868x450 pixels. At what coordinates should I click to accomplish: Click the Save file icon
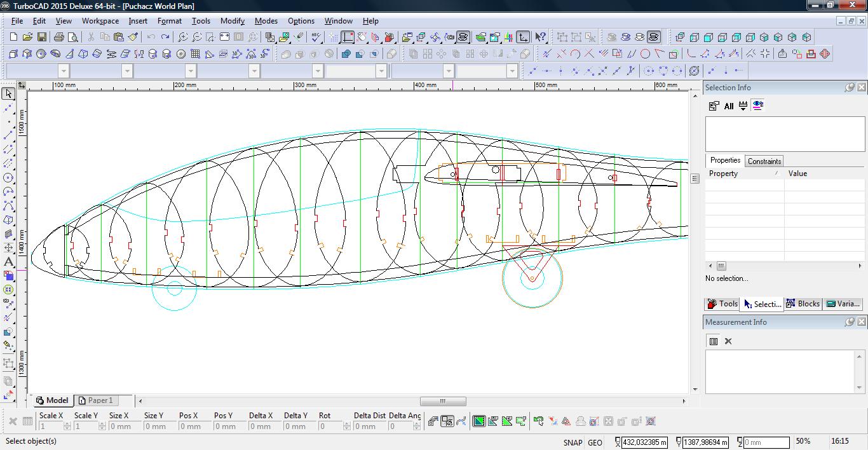pyautogui.click(x=41, y=37)
